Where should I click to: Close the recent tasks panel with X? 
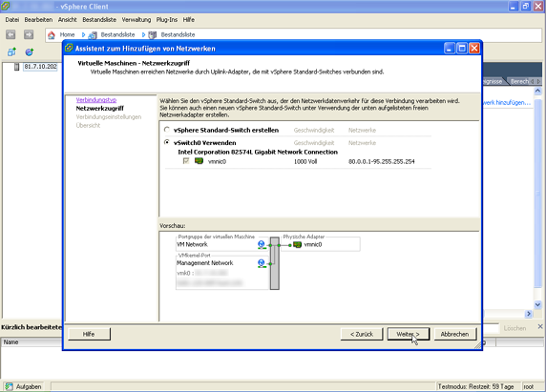pos(540,326)
